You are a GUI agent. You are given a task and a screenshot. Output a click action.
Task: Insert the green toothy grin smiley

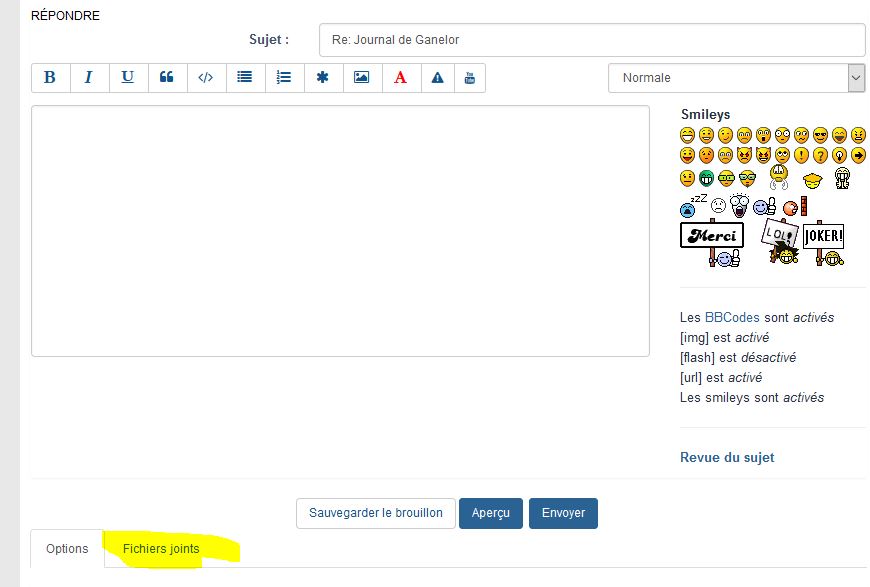pos(706,178)
